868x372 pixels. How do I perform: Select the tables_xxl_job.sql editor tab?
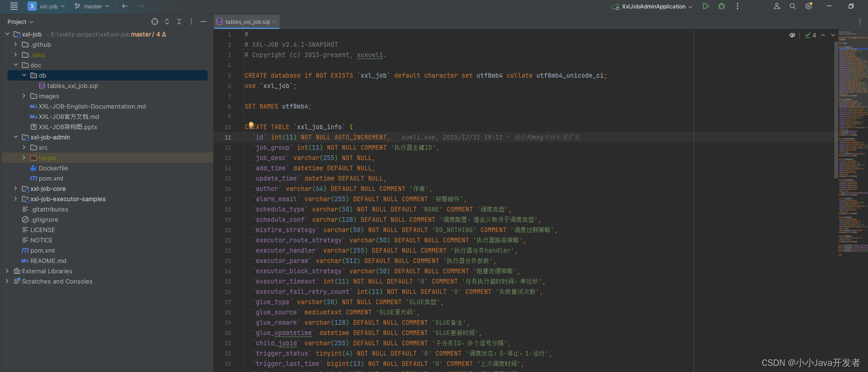246,22
